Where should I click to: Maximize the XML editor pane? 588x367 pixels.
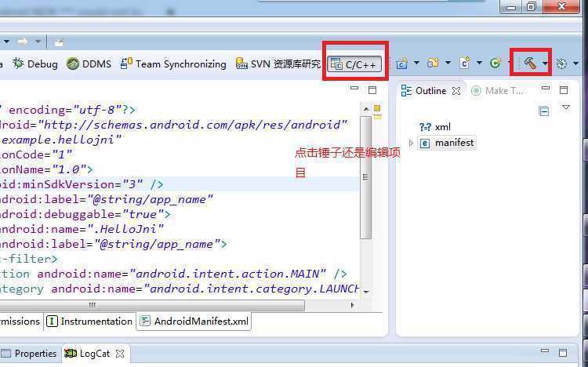[372, 90]
